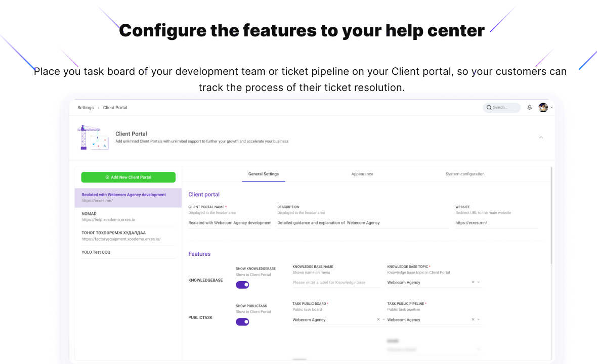Open the Task Public Pipeline dropdown

(x=479, y=320)
